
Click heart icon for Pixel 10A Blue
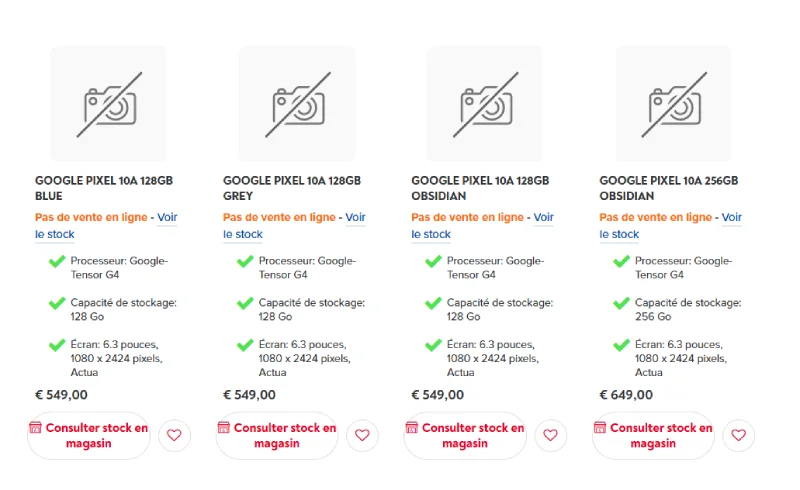(174, 435)
